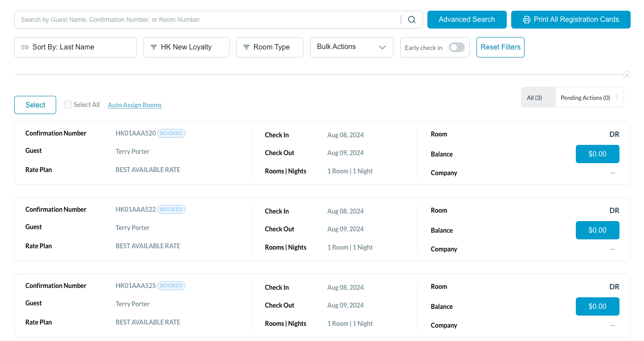Click the sort arrows on Pending Actions tab

617,97
